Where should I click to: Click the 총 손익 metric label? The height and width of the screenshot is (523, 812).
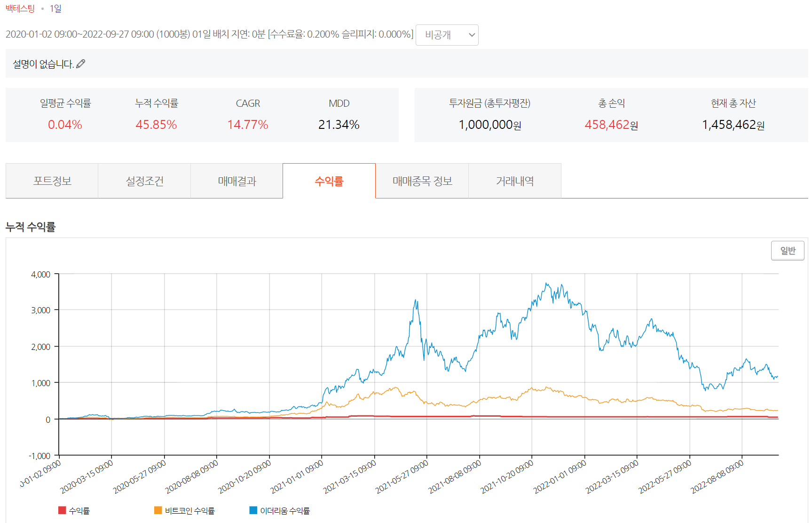[611, 103]
